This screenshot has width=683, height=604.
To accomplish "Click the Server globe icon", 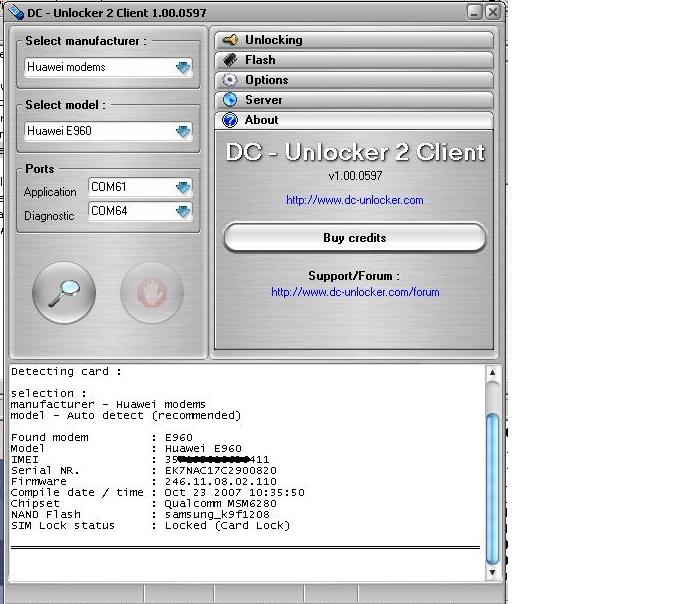I will click(230, 100).
